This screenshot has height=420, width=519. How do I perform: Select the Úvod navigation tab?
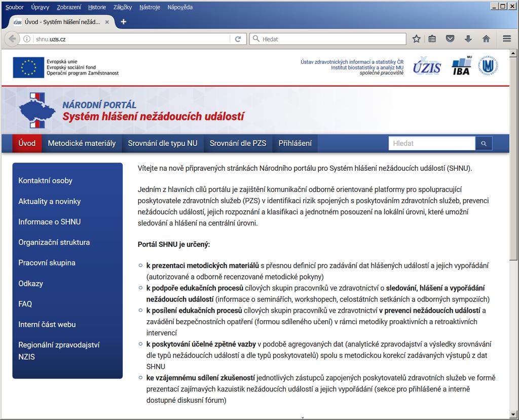27,143
